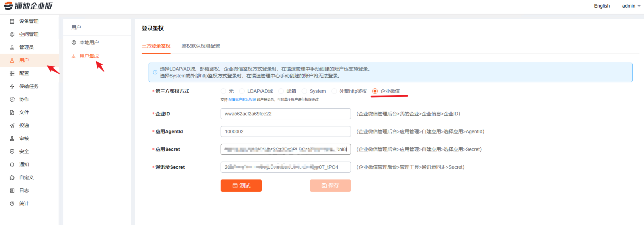Select the LDAP/AD域 radio option

(x=242, y=91)
